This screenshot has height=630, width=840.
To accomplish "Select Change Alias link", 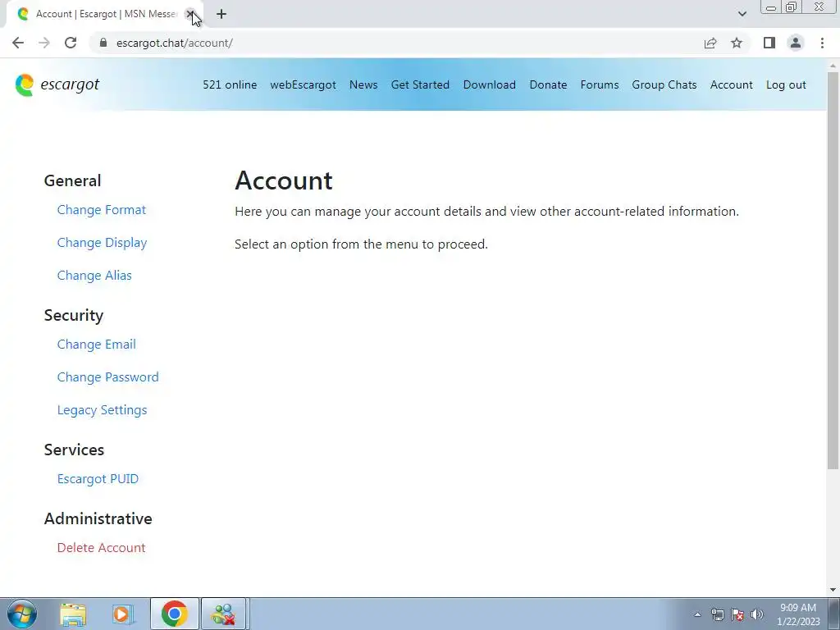I will coord(94,276).
